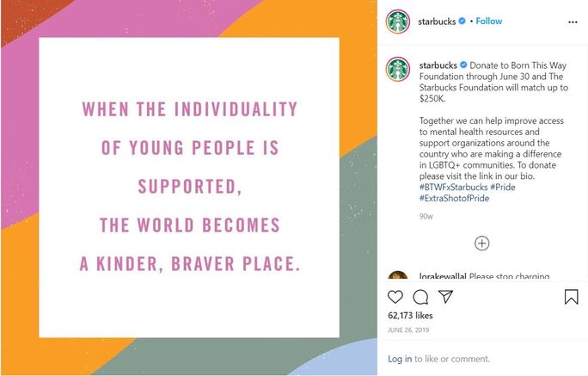Open the three-dot more options menu
This screenshot has width=588, height=376.
[573, 22]
